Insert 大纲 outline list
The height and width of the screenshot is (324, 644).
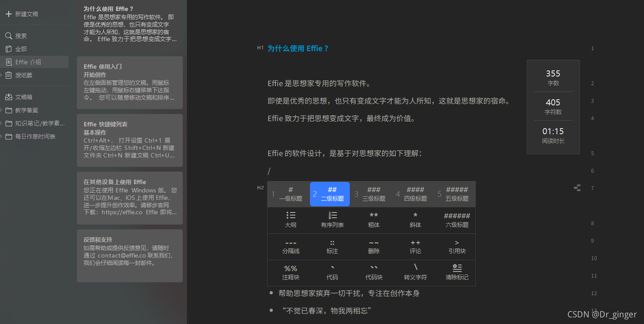click(x=291, y=220)
